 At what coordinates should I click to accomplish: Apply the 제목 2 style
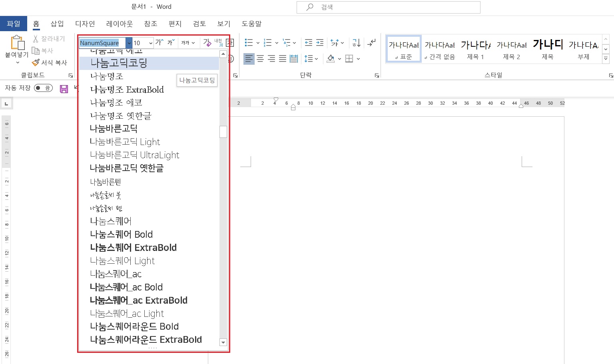(x=512, y=49)
